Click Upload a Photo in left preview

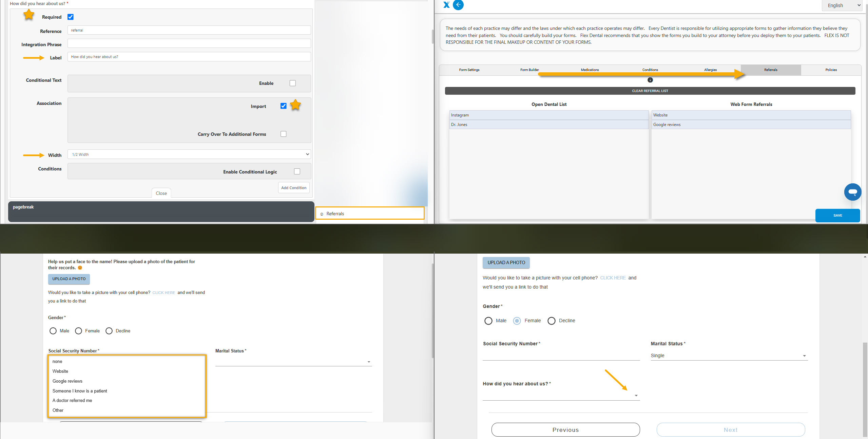point(69,279)
